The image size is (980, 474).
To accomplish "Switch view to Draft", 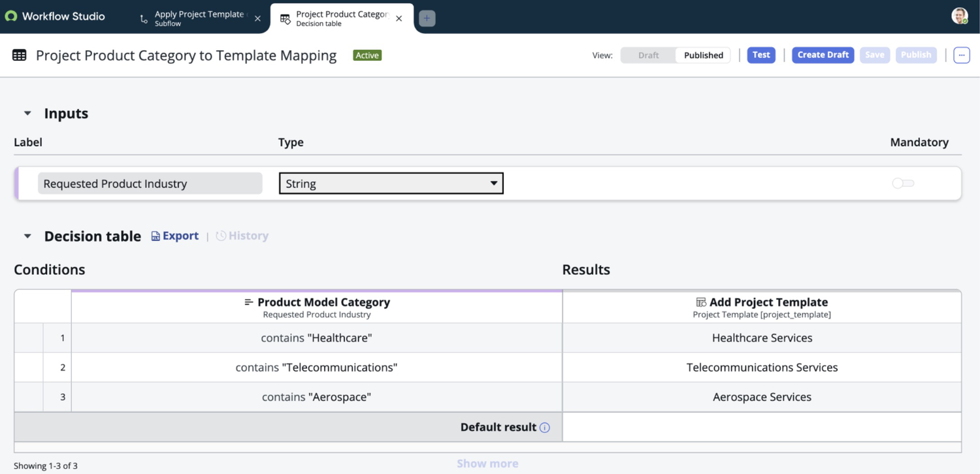I will pos(648,55).
